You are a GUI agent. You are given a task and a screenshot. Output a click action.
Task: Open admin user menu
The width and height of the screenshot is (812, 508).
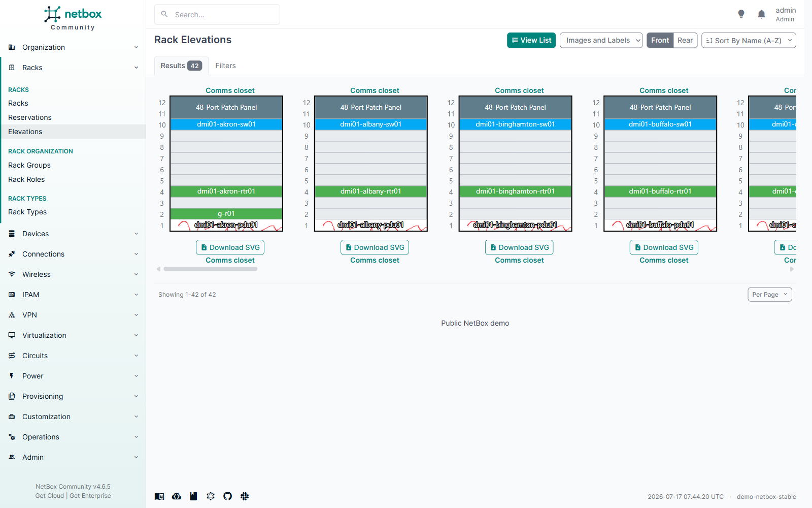pyautogui.click(x=785, y=14)
